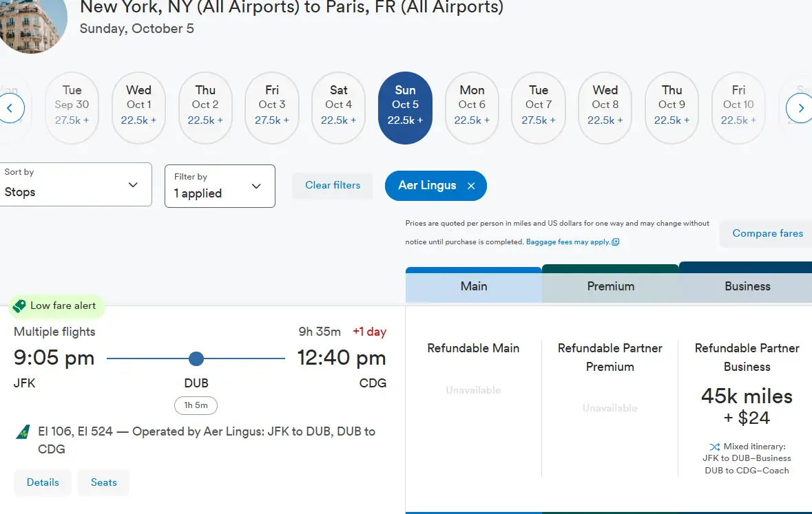The width and height of the screenshot is (812, 514).
Task: Open the Sort by Stops dropdown
Action: pyautogui.click(x=76, y=184)
